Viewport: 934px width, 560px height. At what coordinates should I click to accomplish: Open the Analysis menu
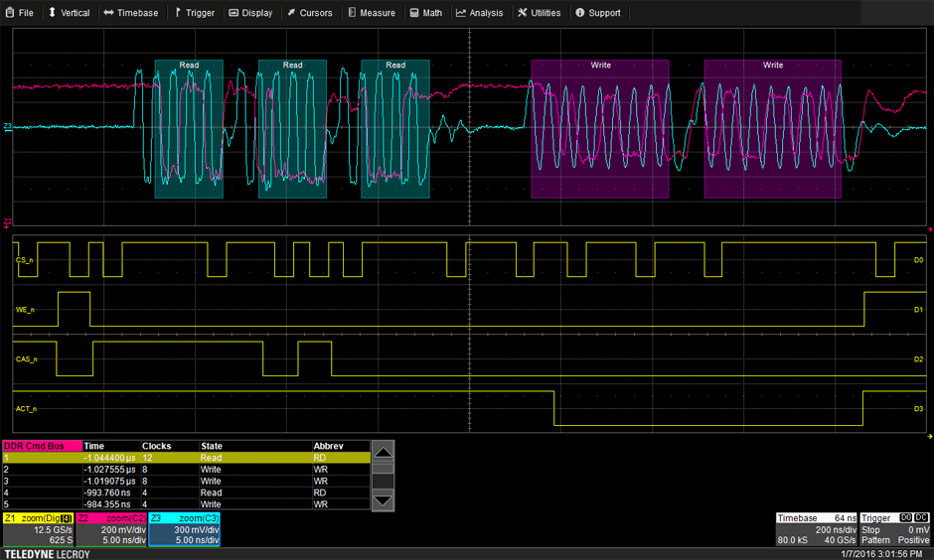[x=480, y=13]
